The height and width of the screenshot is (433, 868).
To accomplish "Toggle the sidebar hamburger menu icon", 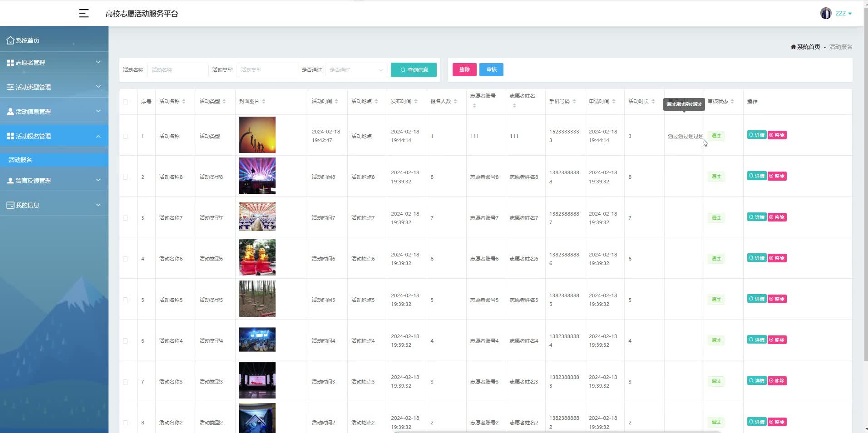I will click(x=84, y=14).
